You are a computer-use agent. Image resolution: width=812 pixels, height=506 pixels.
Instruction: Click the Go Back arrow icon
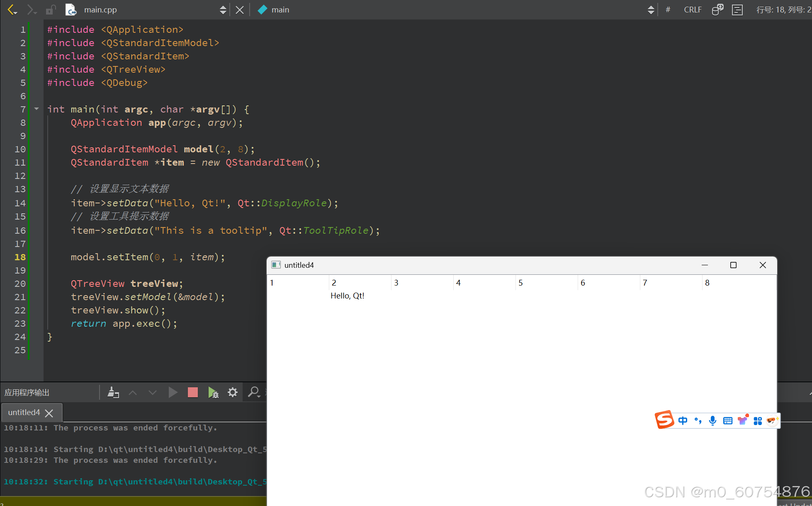coord(12,10)
